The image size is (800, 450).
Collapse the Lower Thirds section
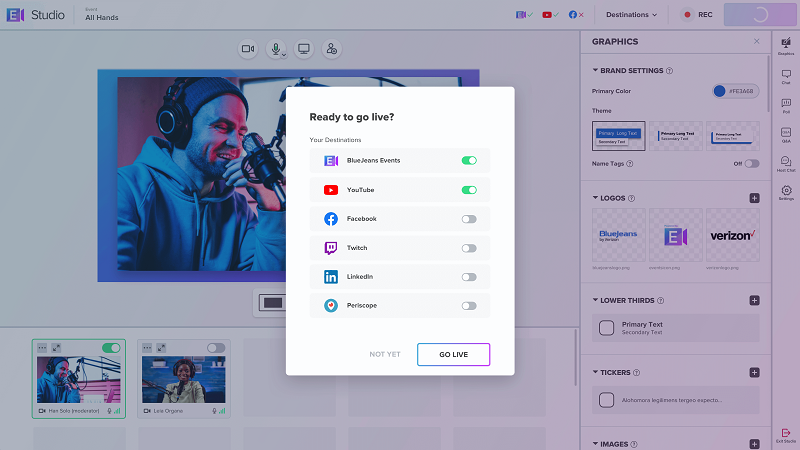click(595, 300)
